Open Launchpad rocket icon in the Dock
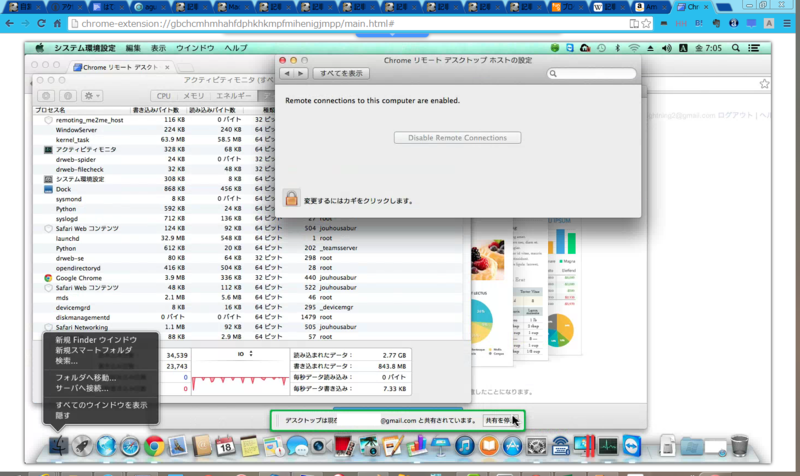The width and height of the screenshot is (800, 476). click(82, 446)
